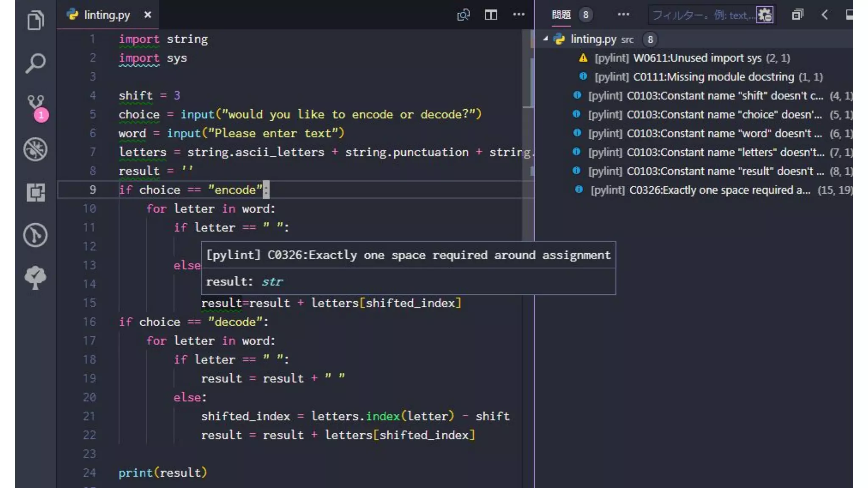
Task: Select the linting.py editor tab
Action: [106, 15]
